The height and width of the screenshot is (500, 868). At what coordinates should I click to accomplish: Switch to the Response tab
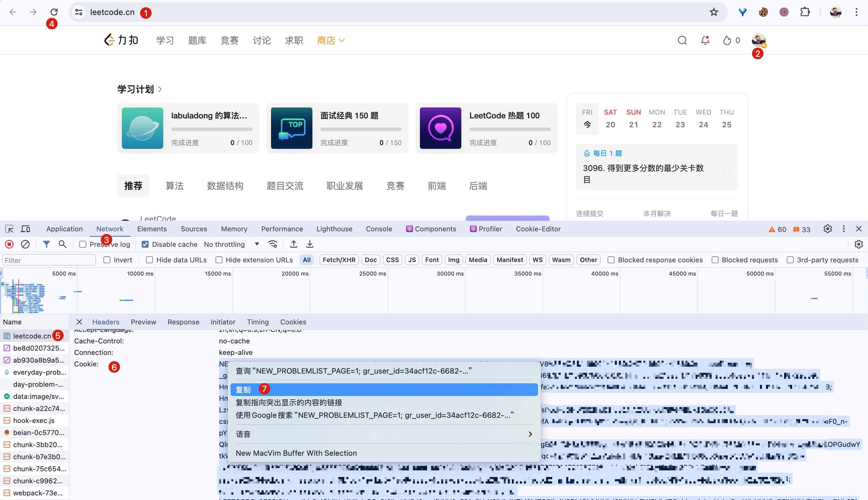183,322
